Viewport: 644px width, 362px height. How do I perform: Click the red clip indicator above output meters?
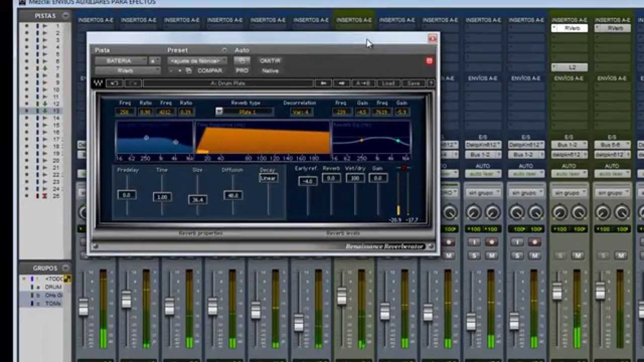403,167
